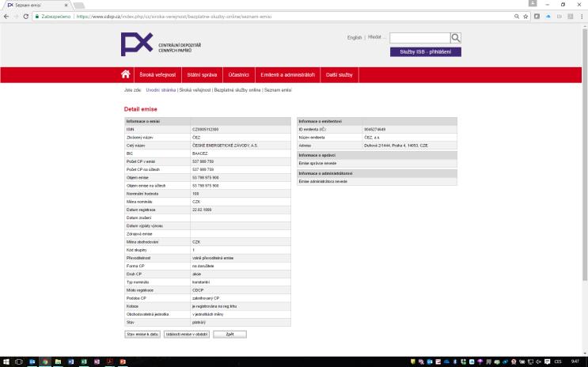Open Task View on taskbar

[19, 361]
